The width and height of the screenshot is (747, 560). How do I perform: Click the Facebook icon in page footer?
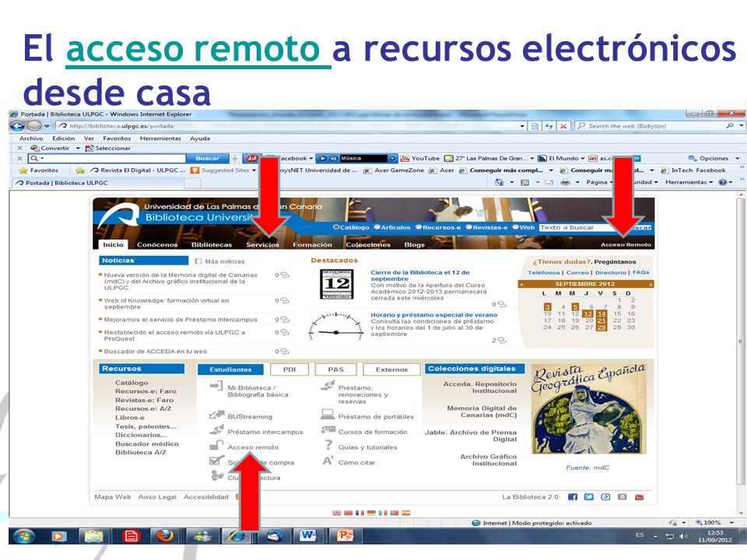[x=573, y=497]
